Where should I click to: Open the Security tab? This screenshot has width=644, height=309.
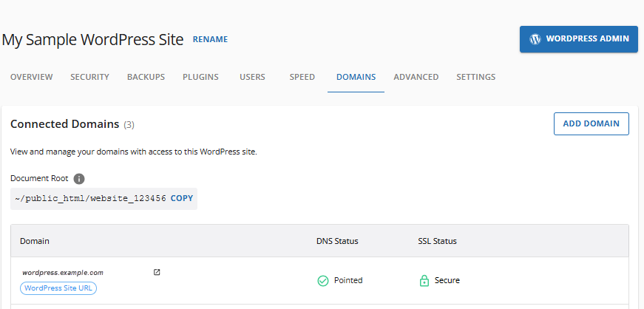coord(89,77)
